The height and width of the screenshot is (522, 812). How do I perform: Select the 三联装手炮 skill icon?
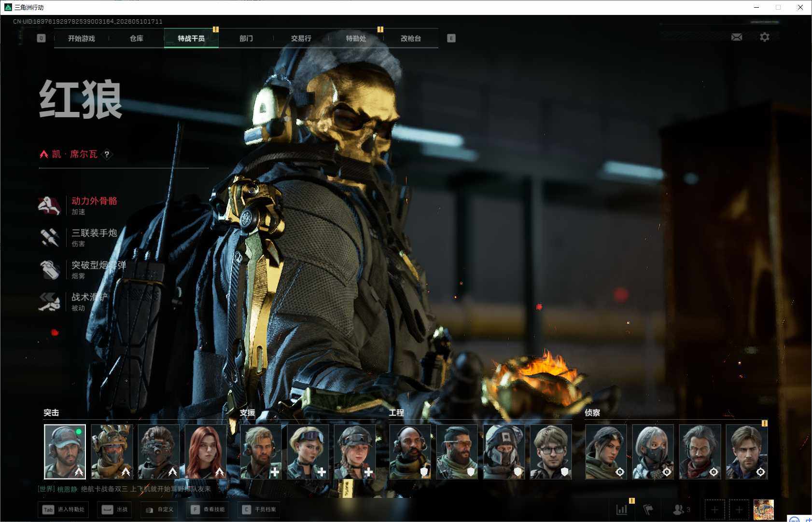(50, 237)
